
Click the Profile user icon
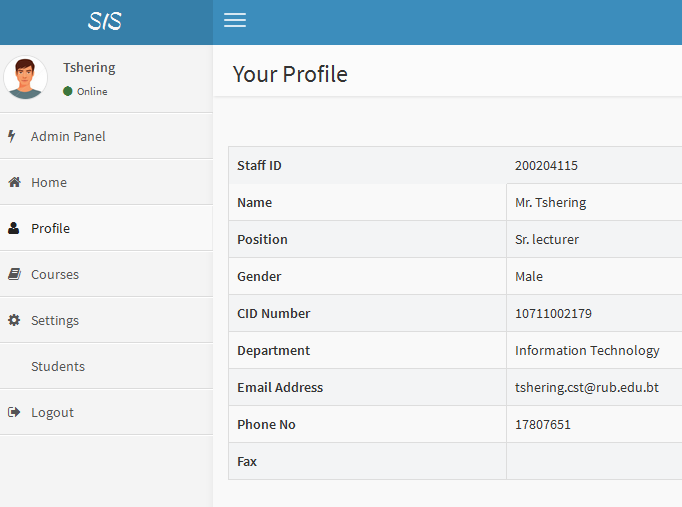click(14, 228)
